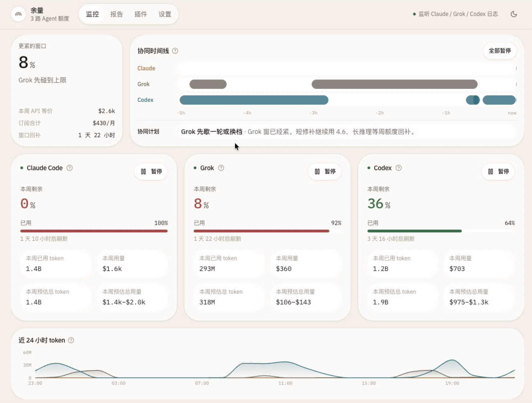Pause the Grok agent
532x403 pixels.
click(x=325, y=171)
